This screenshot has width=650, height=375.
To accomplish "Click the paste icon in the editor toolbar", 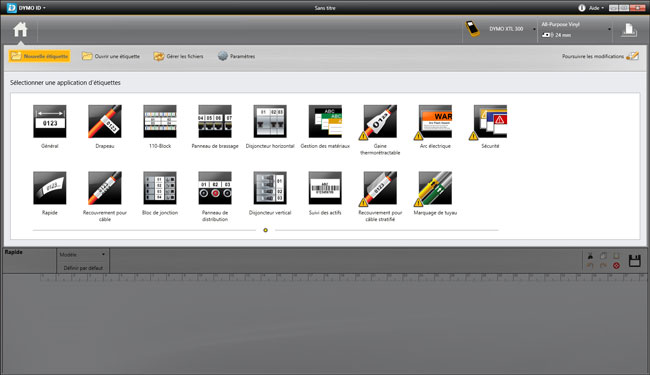I will point(616,256).
